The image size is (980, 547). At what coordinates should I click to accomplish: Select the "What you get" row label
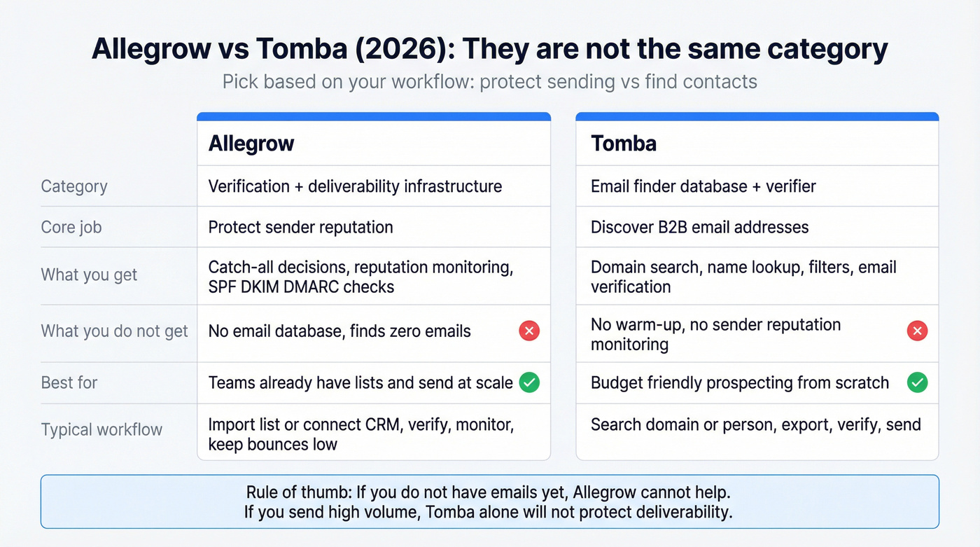pyautogui.click(x=90, y=275)
